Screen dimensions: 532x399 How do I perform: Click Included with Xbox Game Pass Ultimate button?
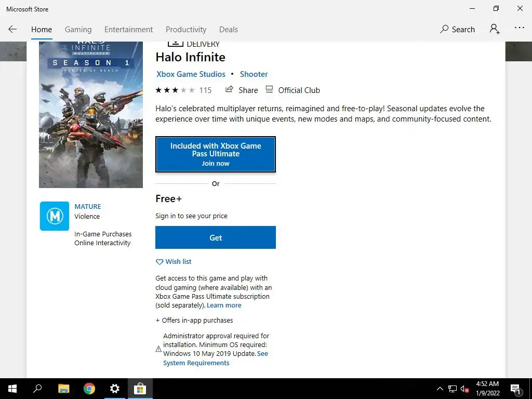(x=216, y=154)
